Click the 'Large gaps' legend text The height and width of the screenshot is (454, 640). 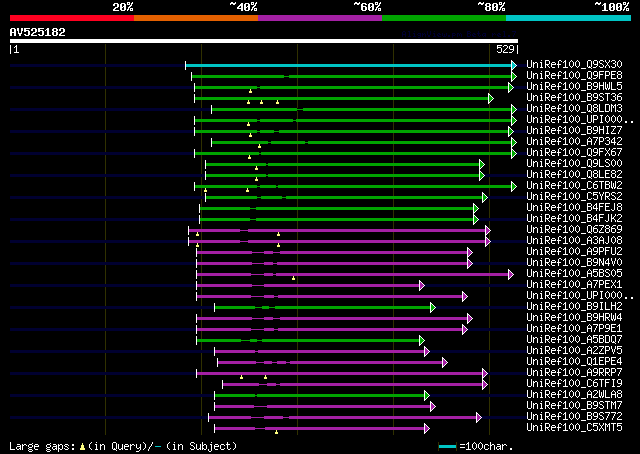pyautogui.click(x=42, y=446)
